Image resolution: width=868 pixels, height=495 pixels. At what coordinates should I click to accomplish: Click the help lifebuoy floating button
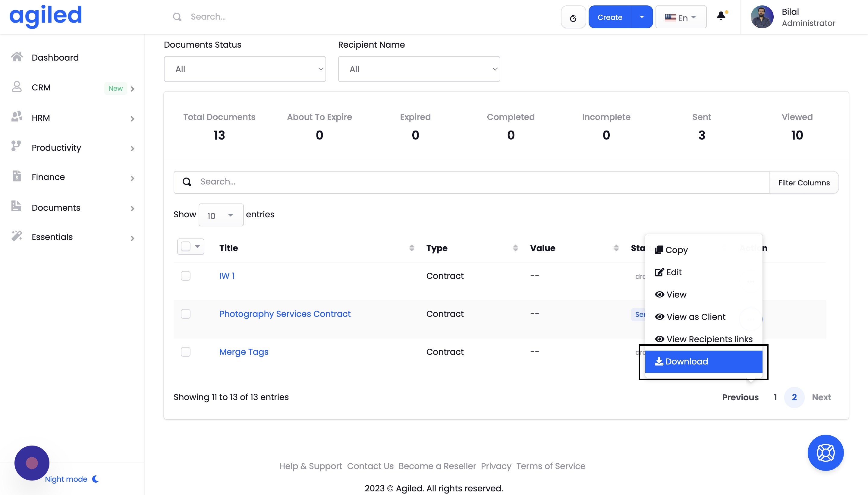point(825,452)
